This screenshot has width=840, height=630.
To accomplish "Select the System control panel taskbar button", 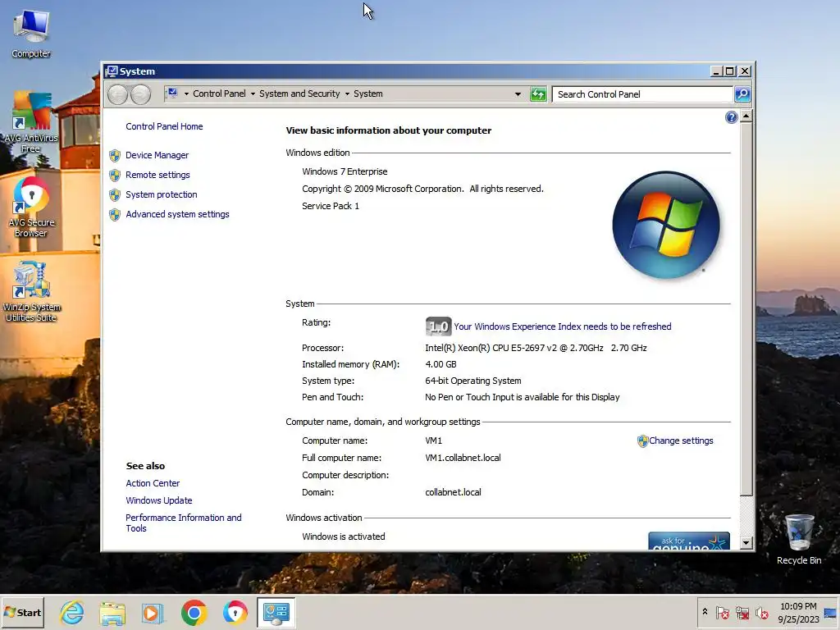I will pyautogui.click(x=276, y=612).
